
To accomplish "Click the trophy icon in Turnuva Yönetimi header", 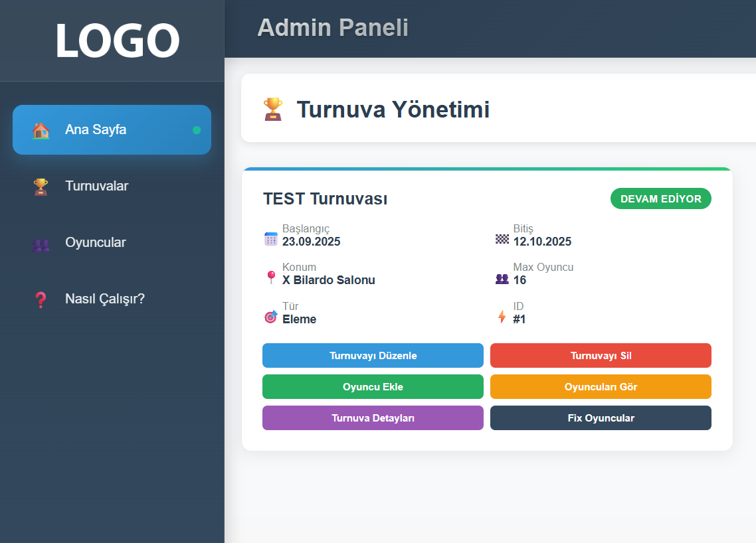I will [273, 109].
